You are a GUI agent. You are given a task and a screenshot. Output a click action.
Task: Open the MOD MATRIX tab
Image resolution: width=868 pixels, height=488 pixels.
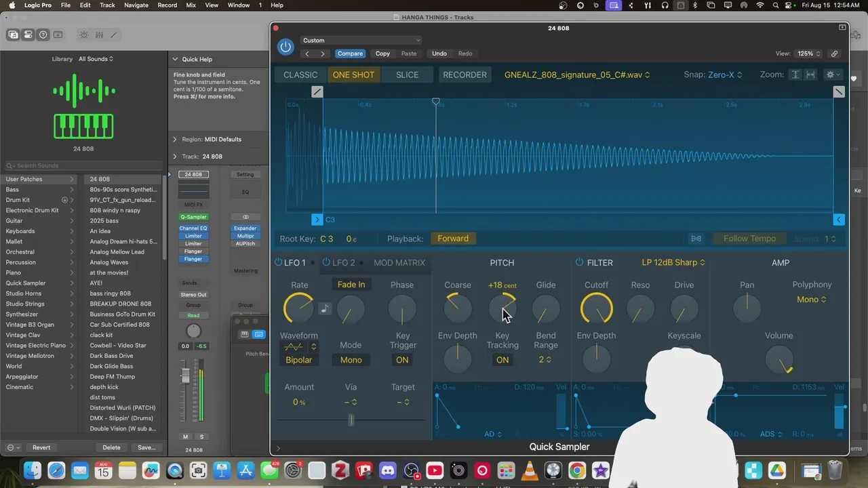(x=399, y=262)
